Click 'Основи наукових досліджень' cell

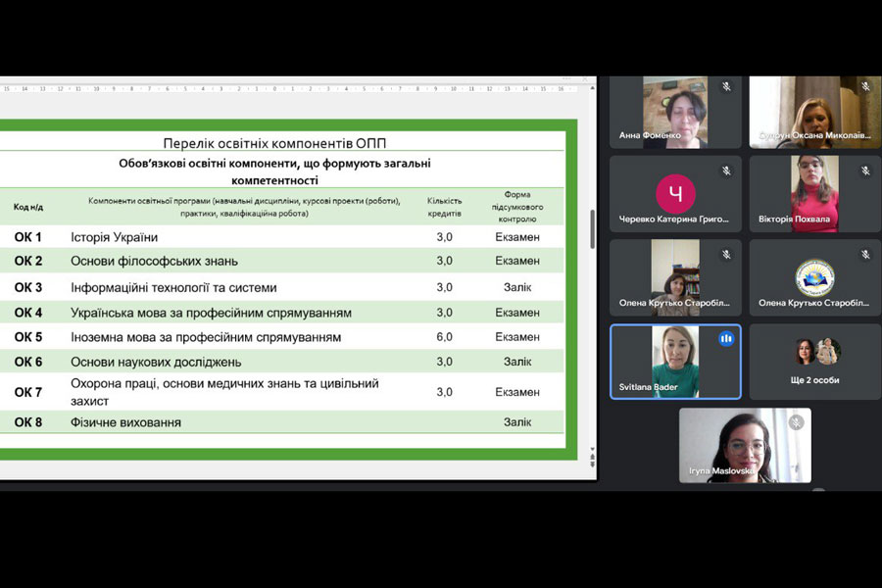click(x=156, y=363)
